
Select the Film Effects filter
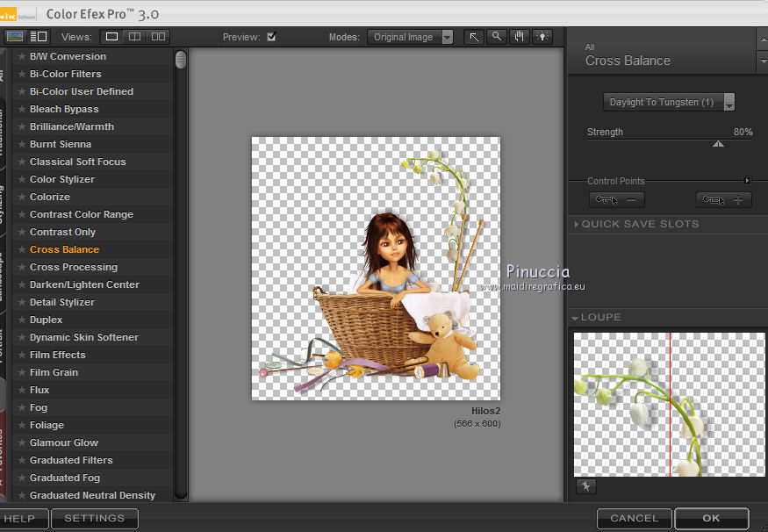[x=57, y=355]
